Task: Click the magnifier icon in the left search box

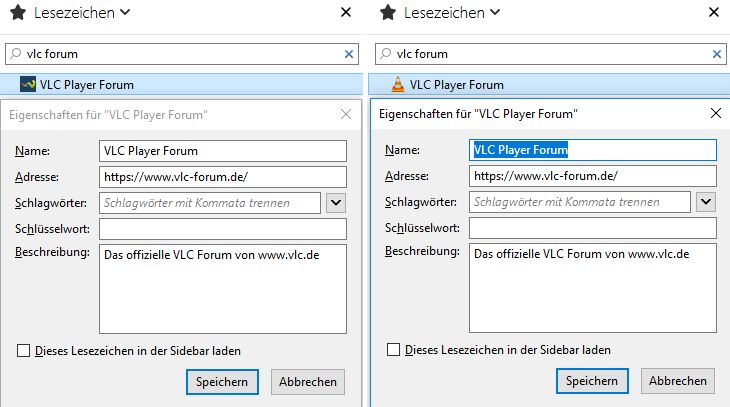Action: tap(15, 54)
